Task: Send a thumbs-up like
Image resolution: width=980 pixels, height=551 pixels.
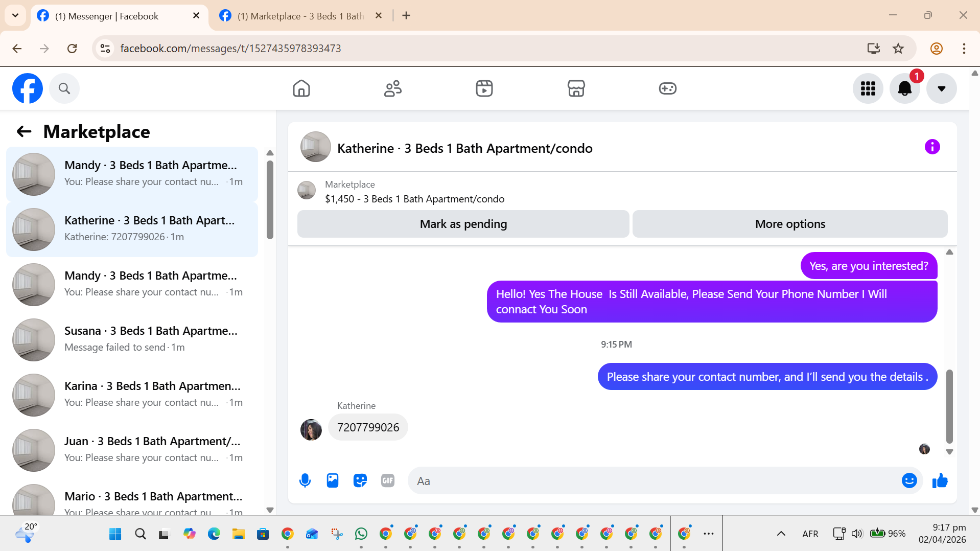Action: point(940,480)
